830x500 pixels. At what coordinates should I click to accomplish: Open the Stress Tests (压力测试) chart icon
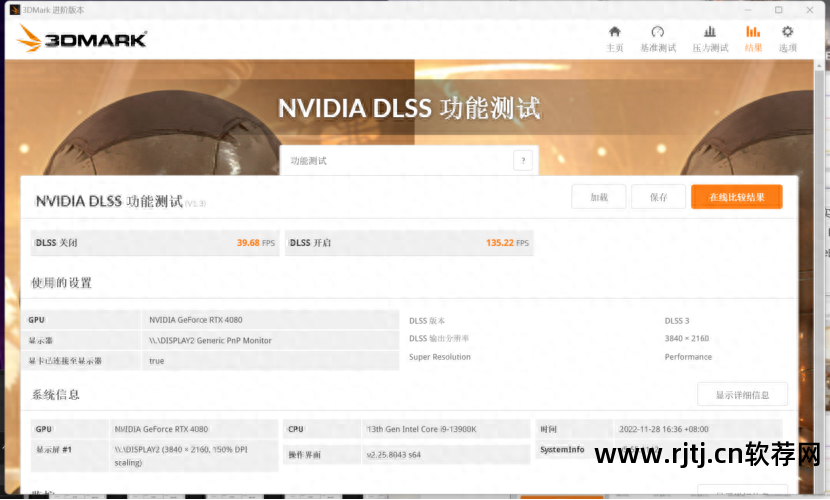[x=710, y=39]
